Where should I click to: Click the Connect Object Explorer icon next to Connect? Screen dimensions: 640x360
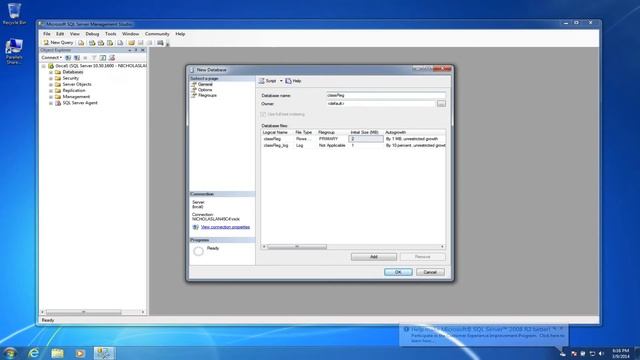point(68,58)
